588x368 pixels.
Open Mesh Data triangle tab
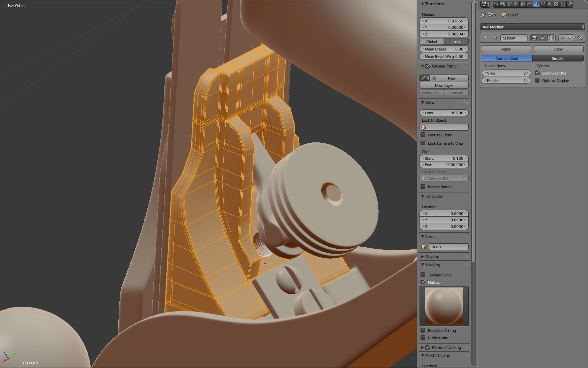[543, 4]
